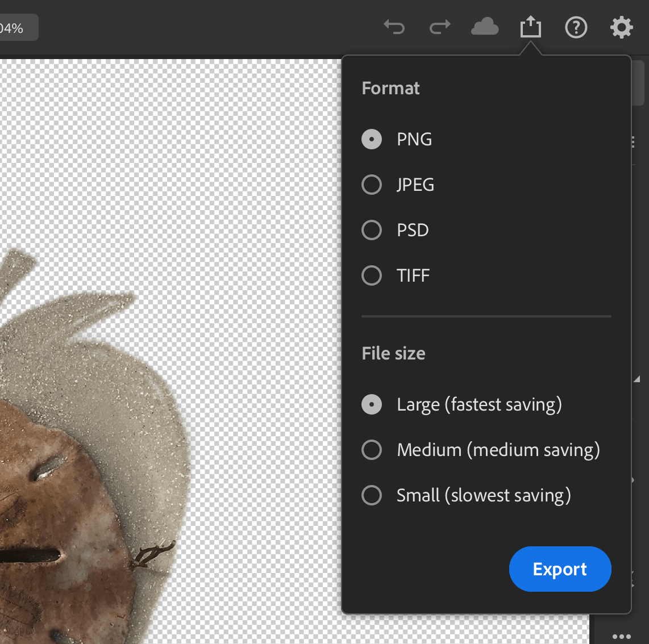Image resolution: width=649 pixels, height=644 pixels.
Task: Undo the last action
Action: [394, 27]
